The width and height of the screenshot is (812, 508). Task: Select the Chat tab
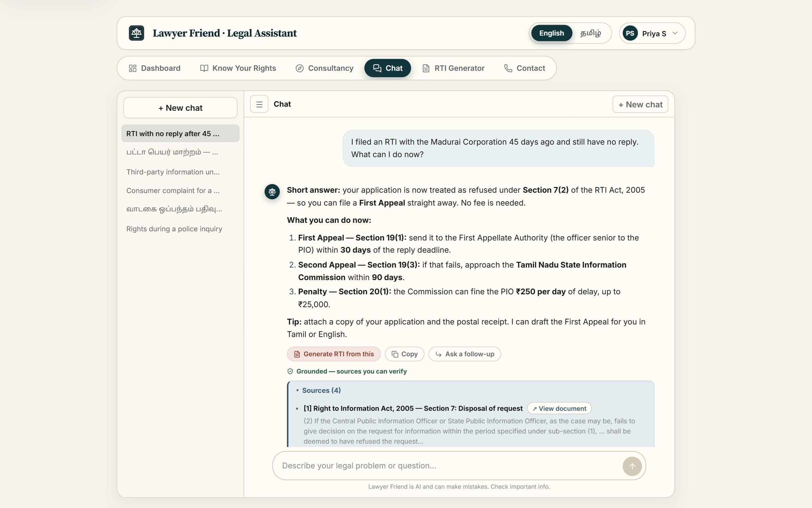pyautogui.click(x=388, y=68)
